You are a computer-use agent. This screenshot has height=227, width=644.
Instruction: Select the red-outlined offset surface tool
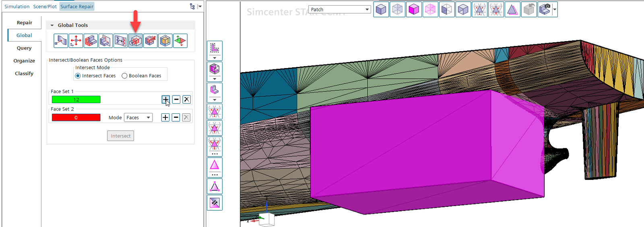click(91, 41)
